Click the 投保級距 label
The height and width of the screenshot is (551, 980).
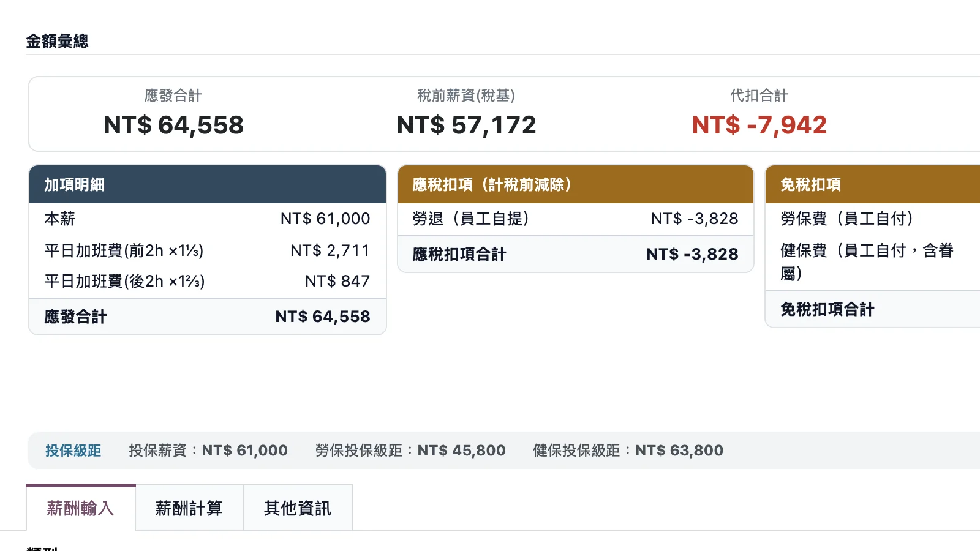pos(73,451)
